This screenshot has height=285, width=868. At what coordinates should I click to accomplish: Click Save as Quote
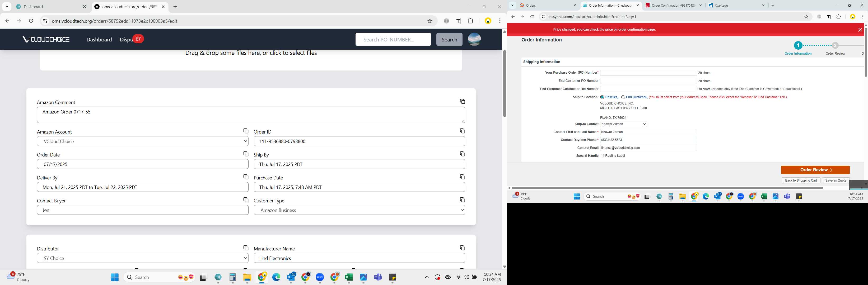[836, 180]
